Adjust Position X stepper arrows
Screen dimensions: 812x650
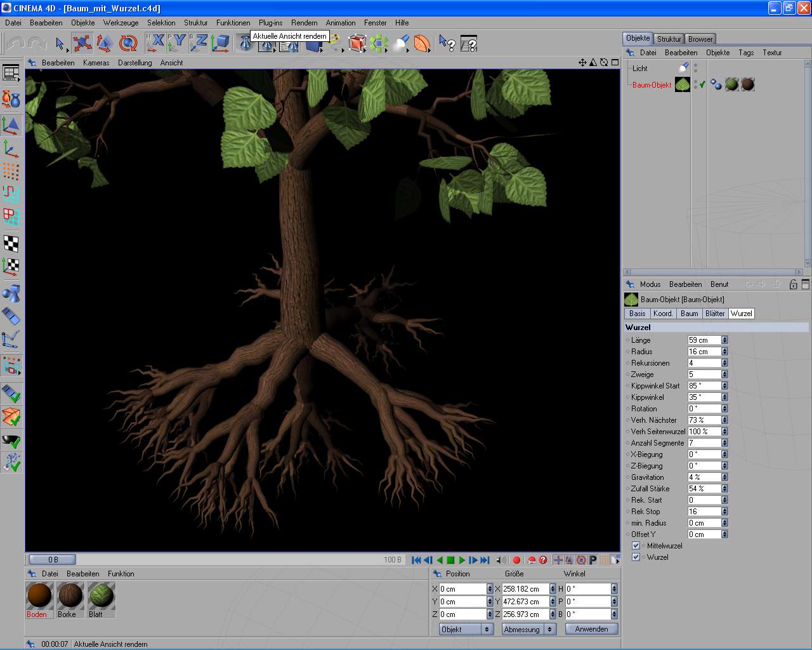point(490,589)
